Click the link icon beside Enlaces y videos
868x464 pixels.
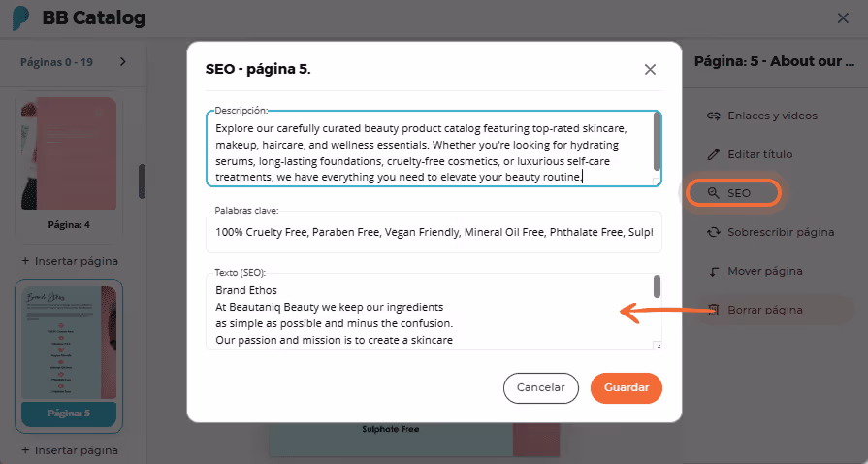coord(714,116)
